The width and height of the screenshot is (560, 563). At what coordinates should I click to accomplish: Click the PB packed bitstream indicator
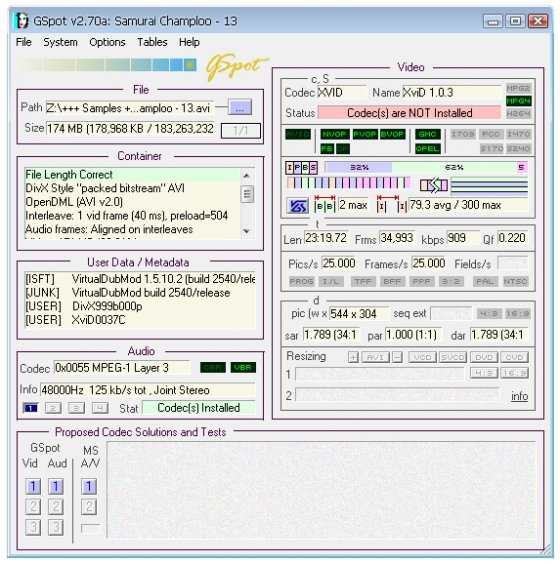pyautogui.click(x=327, y=148)
